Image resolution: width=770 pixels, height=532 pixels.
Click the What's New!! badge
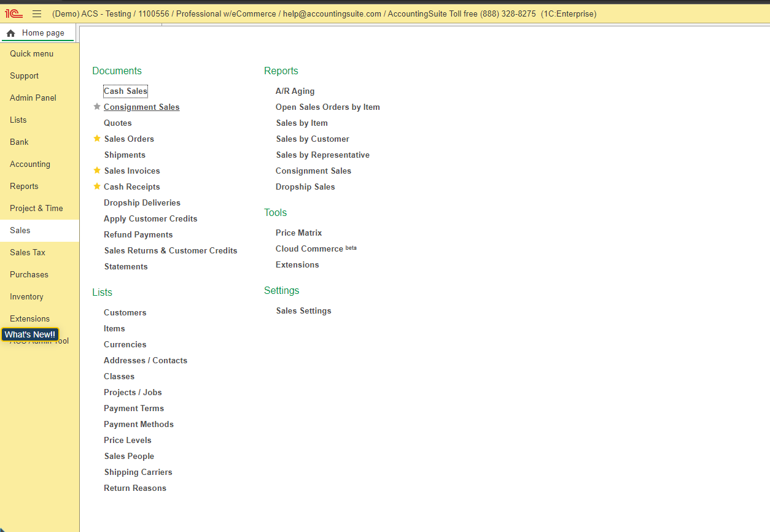point(30,334)
